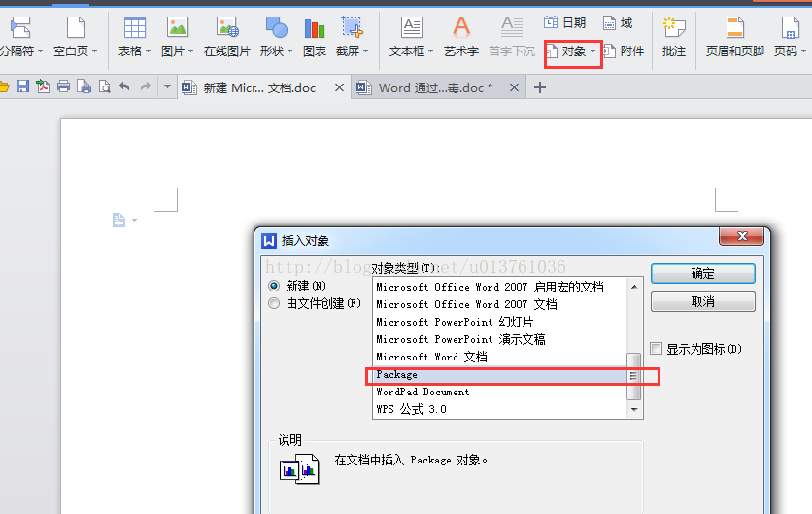Open a new document tab with plus
The width and height of the screenshot is (812, 514).
pos(540,87)
